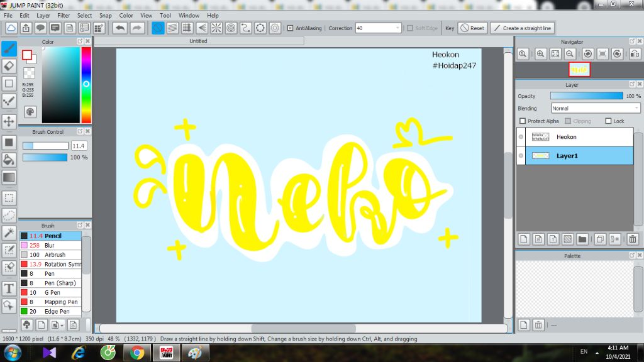Undock the Brush panel
644x362 pixels.
pyautogui.click(x=80, y=226)
